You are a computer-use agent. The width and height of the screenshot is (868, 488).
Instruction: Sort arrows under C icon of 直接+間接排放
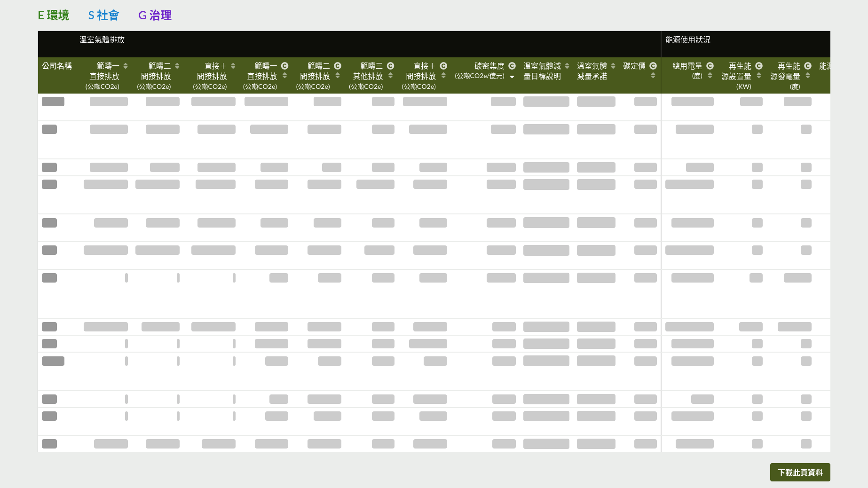443,75
